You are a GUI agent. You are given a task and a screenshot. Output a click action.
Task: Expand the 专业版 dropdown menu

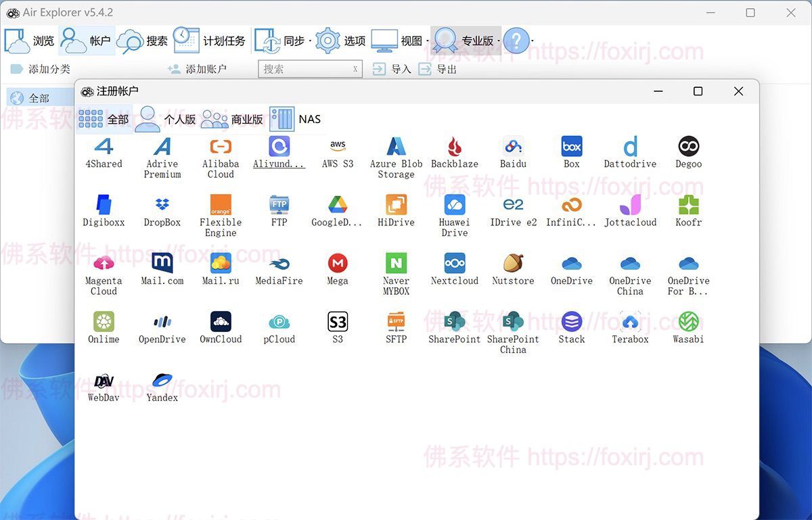coord(499,41)
